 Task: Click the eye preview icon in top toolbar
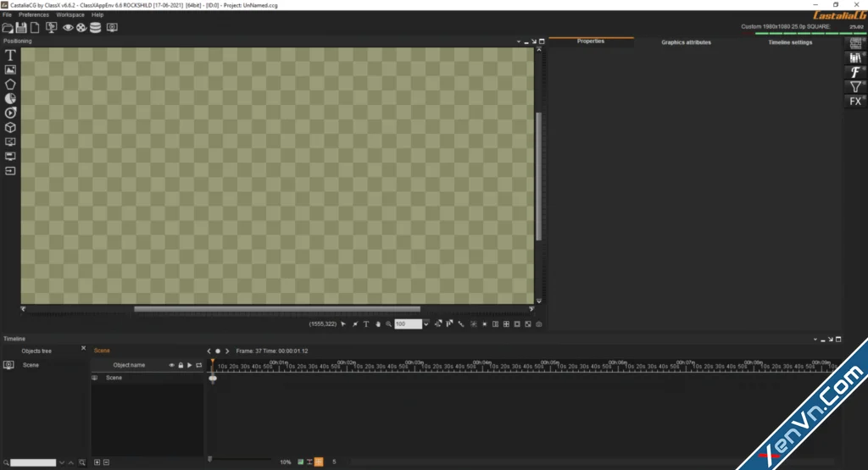point(68,27)
